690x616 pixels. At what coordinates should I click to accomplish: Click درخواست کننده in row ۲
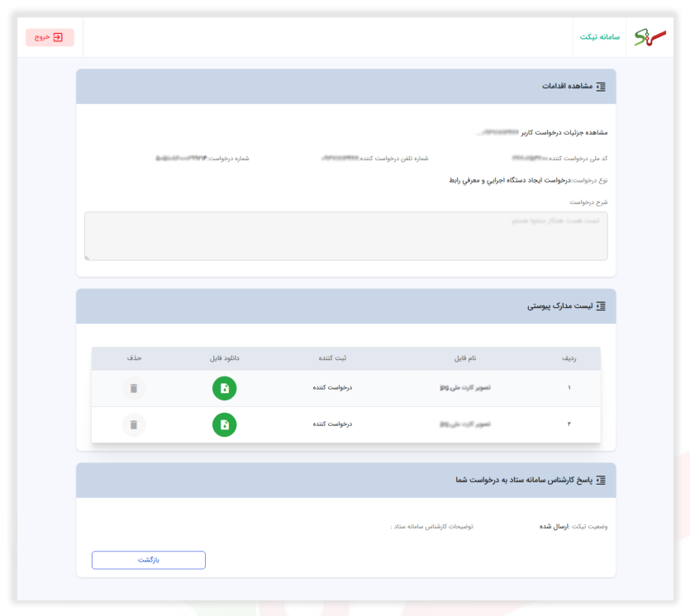point(332,424)
